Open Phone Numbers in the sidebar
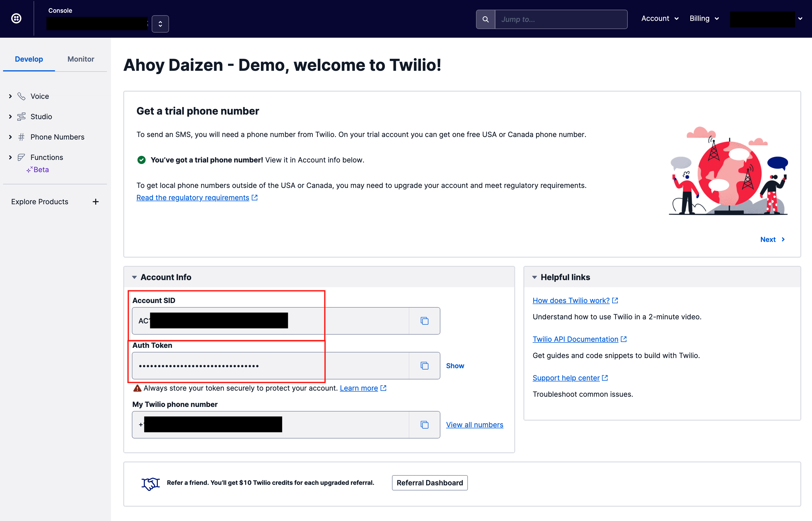 tap(58, 137)
